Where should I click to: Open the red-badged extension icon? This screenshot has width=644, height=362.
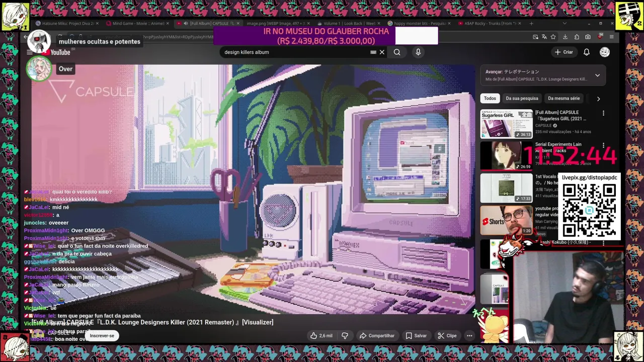click(x=600, y=37)
